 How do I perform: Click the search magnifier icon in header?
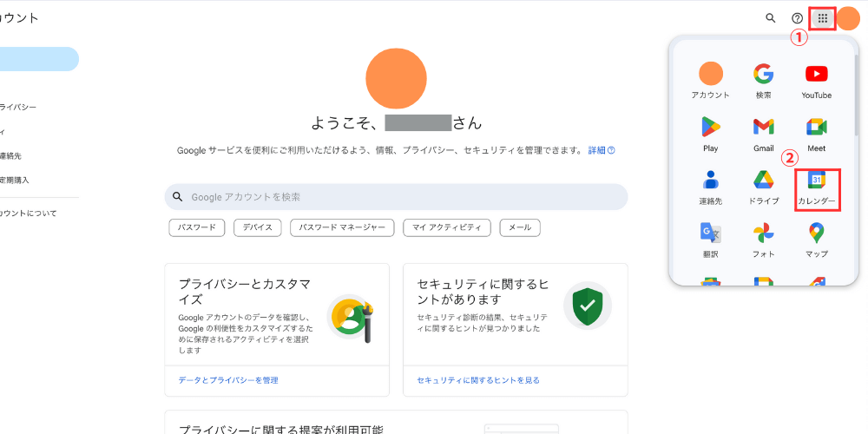(770, 18)
